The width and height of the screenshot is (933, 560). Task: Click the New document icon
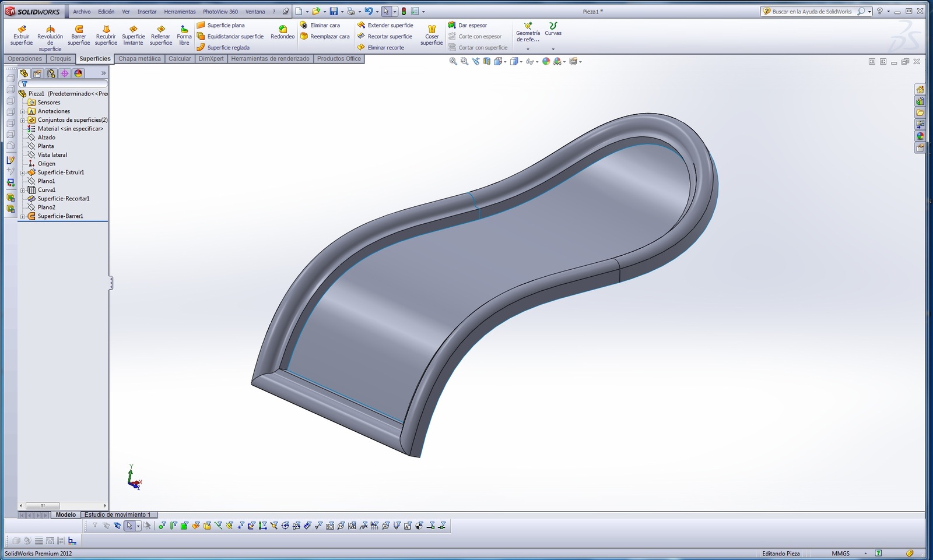coord(299,11)
